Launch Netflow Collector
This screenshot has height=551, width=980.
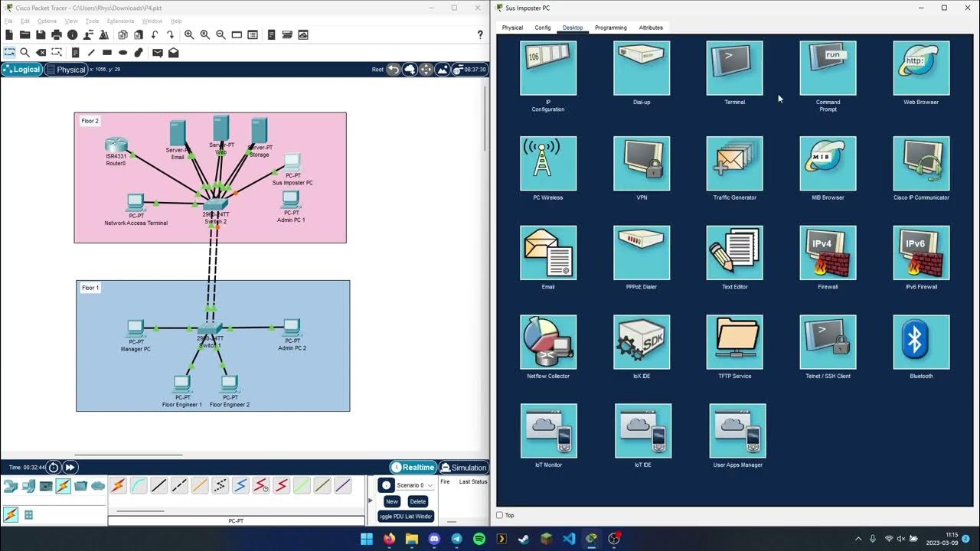click(x=548, y=342)
